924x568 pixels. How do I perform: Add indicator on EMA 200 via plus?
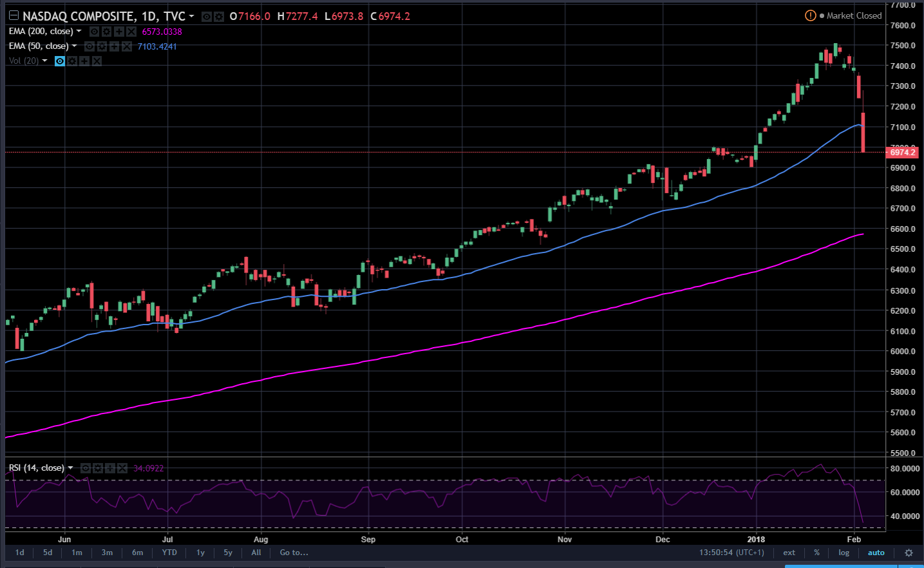point(119,32)
